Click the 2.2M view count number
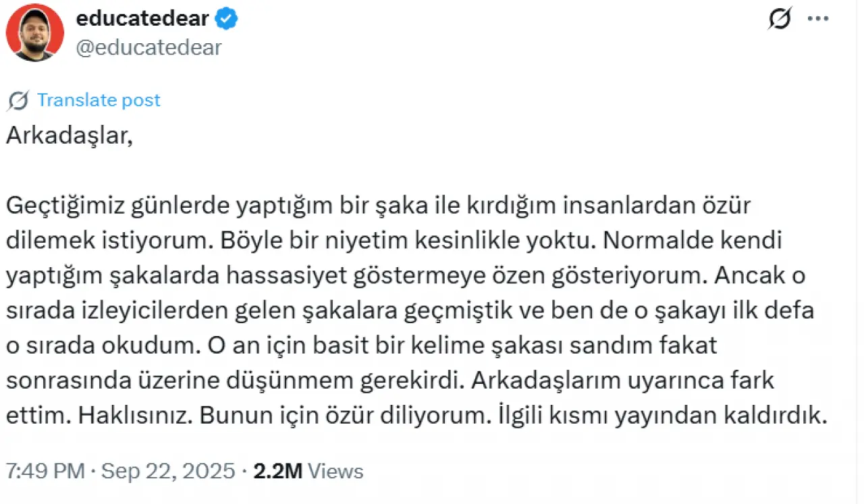Image resolution: width=864 pixels, height=504 pixels. (x=277, y=471)
